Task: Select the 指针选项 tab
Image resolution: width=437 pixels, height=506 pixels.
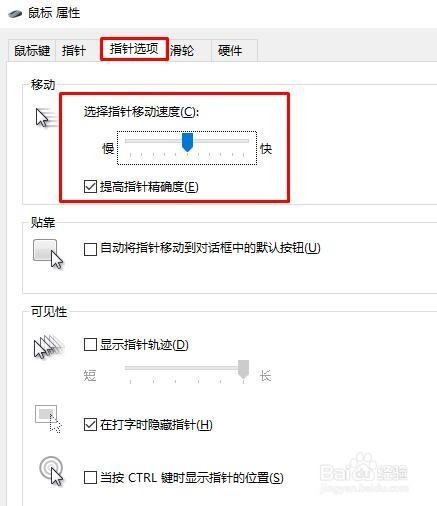Action: 134,49
